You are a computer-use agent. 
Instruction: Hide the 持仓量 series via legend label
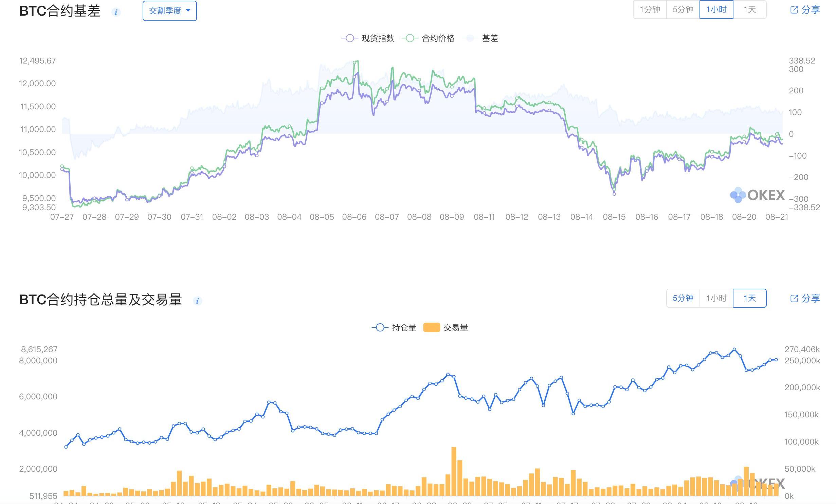point(404,328)
